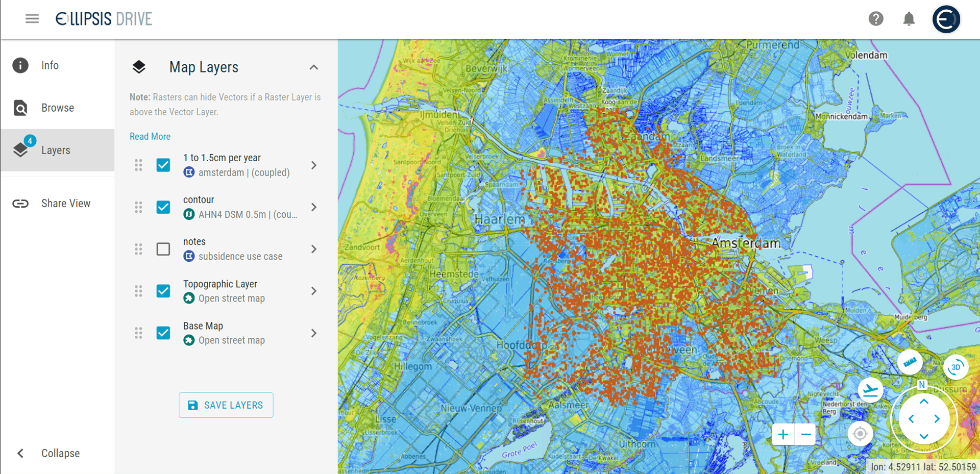This screenshot has height=474, width=980.
Task: Click the Topographic Layer drag handle
Action: pyautogui.click(x=138, y=291)
